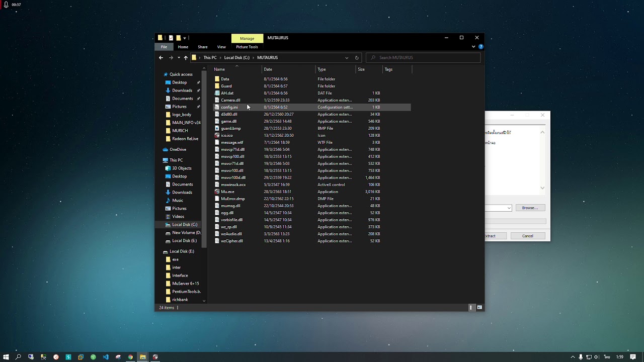Viewport: 644px width, 362px height.
Task: Open File Explorer from the taskbar
Action: 143,357
